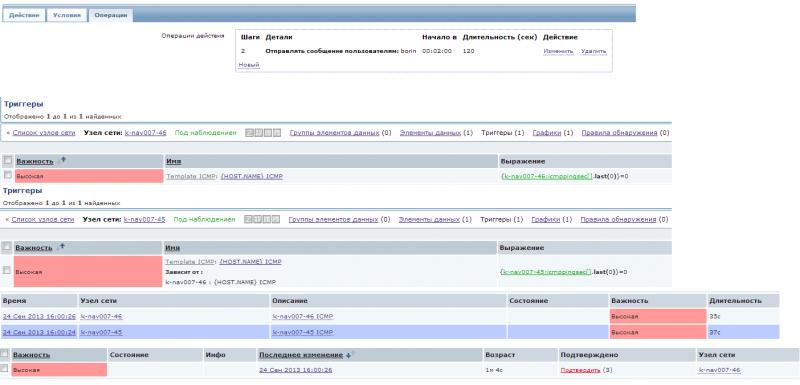Click duration value 37с

(714, 332)
